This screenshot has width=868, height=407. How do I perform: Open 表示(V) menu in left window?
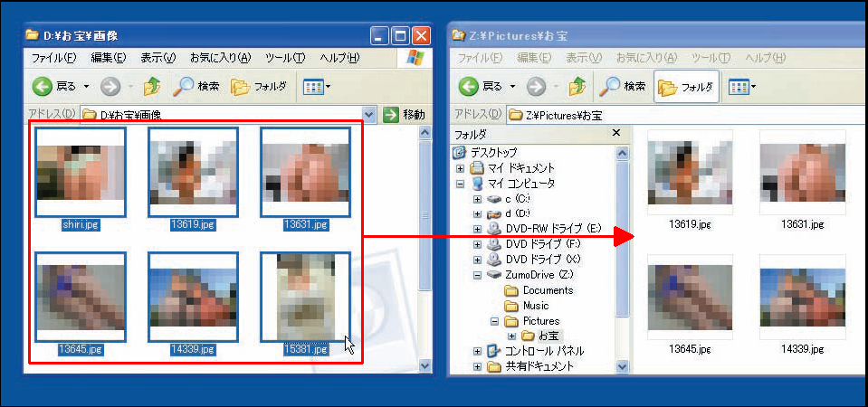(157, 58)
